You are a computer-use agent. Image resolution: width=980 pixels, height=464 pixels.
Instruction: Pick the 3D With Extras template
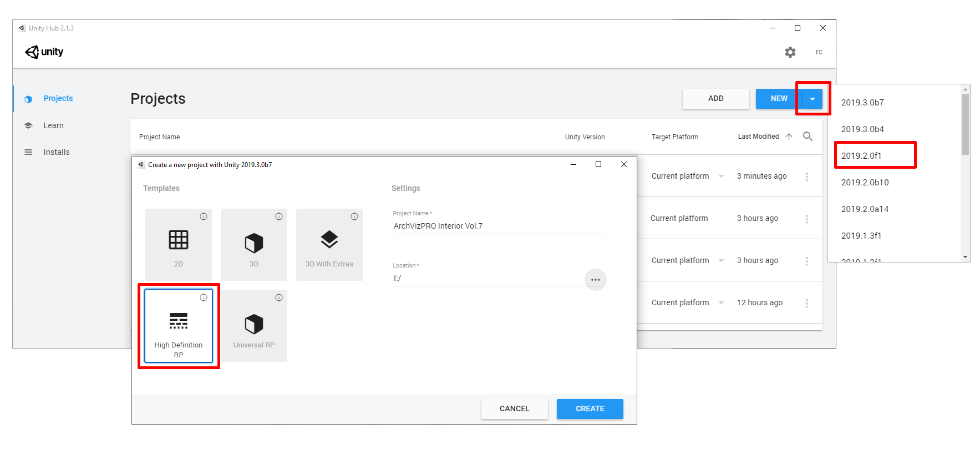pos(329,240)
